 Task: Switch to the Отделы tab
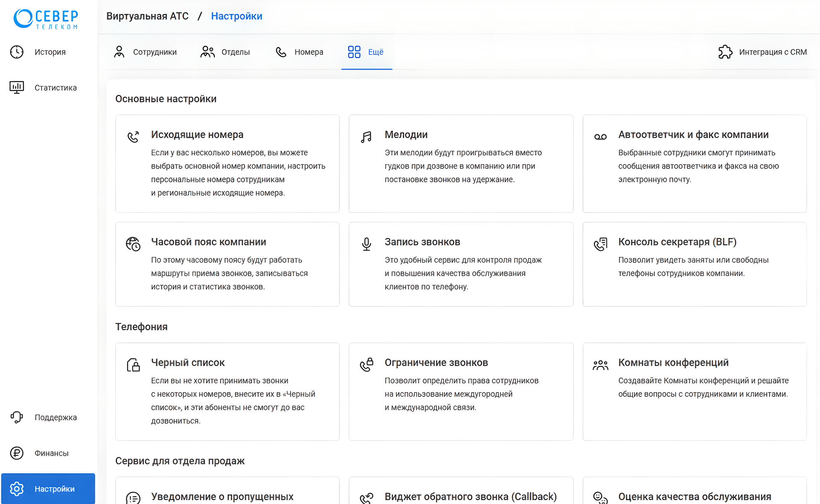pyautogui.click(x=235, y=52)
